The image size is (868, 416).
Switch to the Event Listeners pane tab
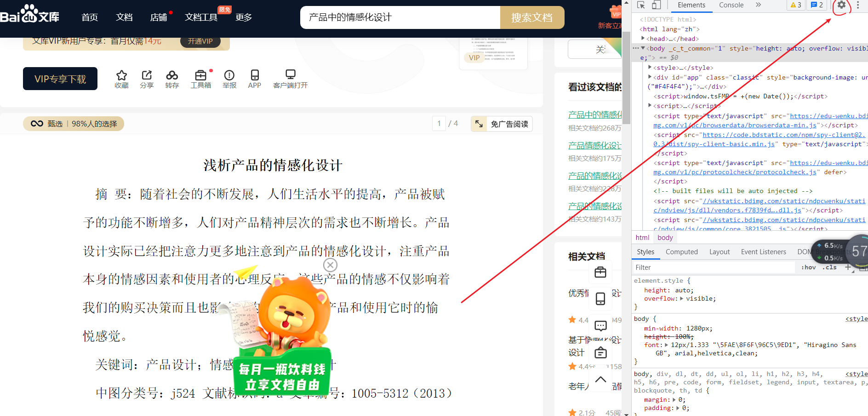pyautogui.click(x=763, y=252)
